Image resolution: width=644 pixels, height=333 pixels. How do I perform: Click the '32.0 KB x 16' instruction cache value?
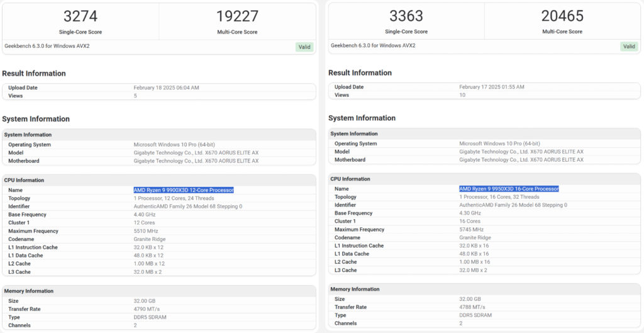pyautogui.click(x=474, y=246)
